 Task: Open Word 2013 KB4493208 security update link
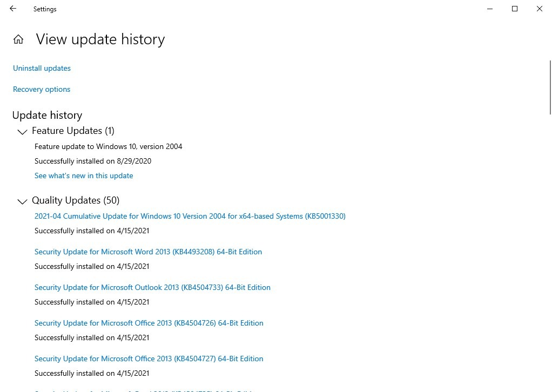tap(148, 252)
